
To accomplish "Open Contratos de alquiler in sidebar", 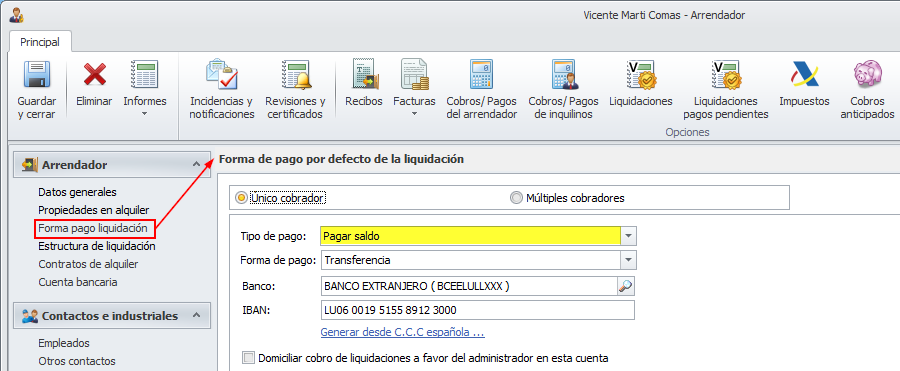I will tap(88, 265).
